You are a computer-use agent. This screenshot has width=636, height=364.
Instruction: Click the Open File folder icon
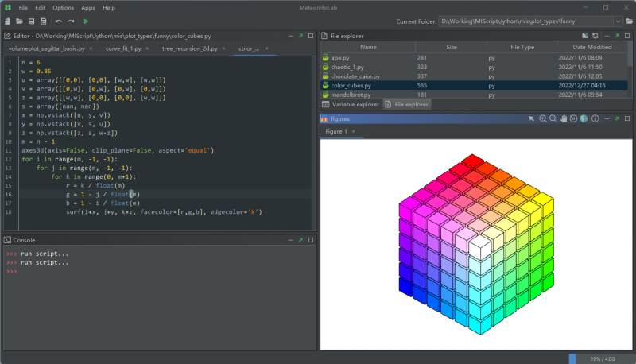click(x=19, y=21)
